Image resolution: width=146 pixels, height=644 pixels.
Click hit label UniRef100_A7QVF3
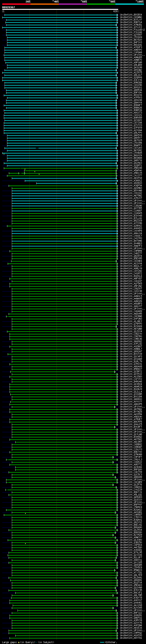click(131, 48)
